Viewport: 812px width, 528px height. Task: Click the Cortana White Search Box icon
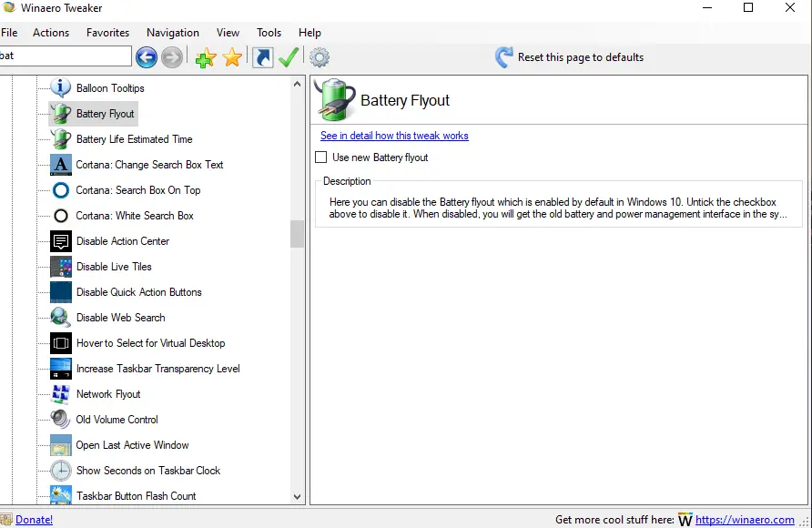(61, 216)
